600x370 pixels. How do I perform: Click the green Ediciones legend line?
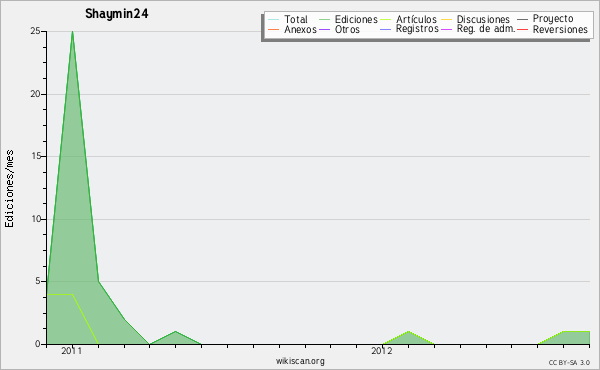(324, 19)
